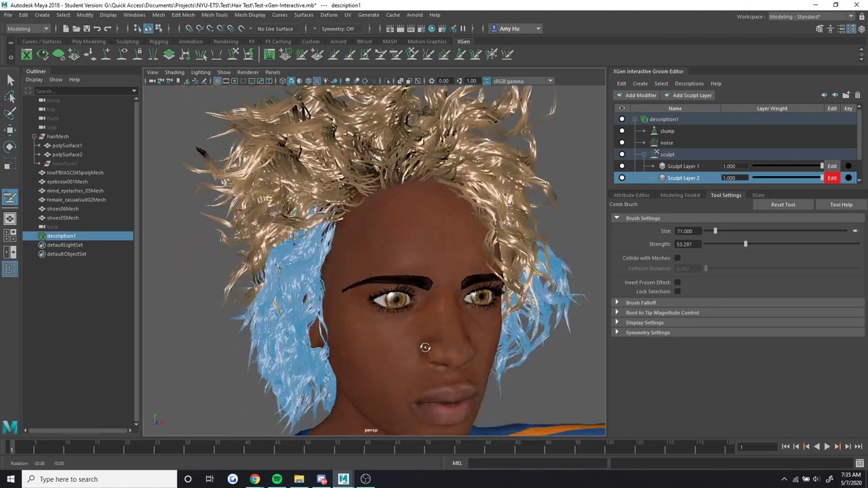Select the arrow Select tool in the toolbox
The image size is (868, 488).
click(x=10, y=80)
